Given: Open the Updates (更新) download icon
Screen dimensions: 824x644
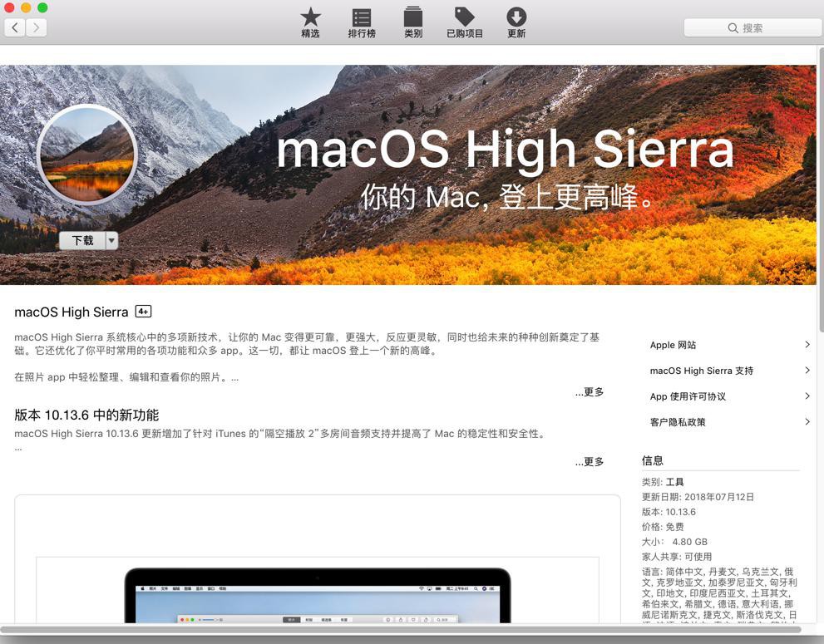Looking at the screenshot, I should pyautogui.click(x=516, y=22).
